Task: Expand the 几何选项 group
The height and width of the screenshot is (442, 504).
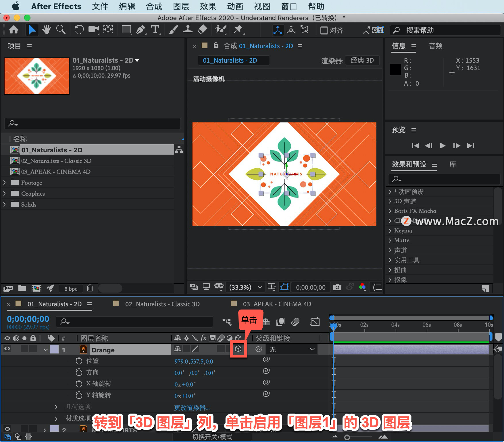Action: click(56, 407)
